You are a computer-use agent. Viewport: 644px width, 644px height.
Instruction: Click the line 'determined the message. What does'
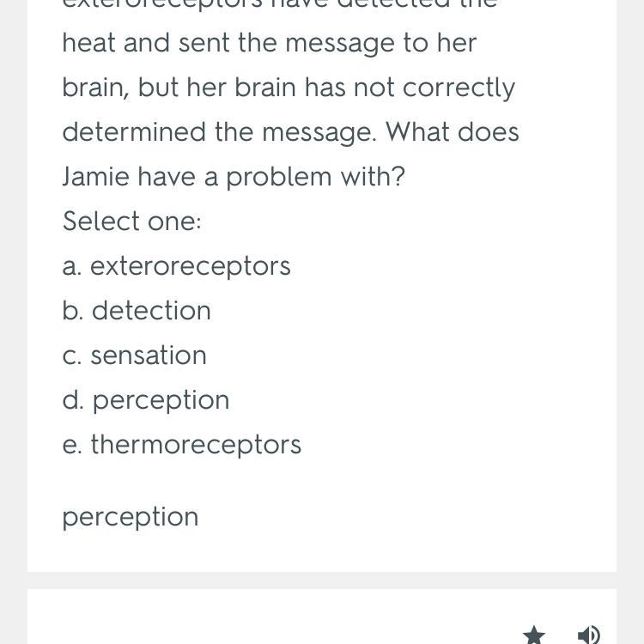291,132
